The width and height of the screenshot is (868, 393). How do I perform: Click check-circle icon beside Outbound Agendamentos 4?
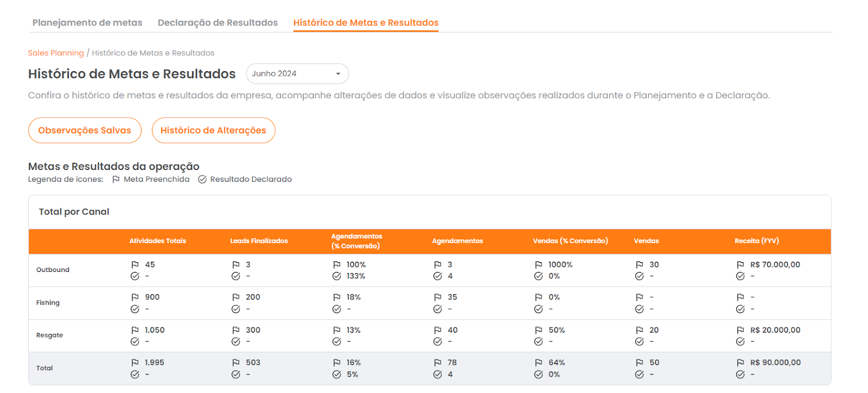[438, 276]
